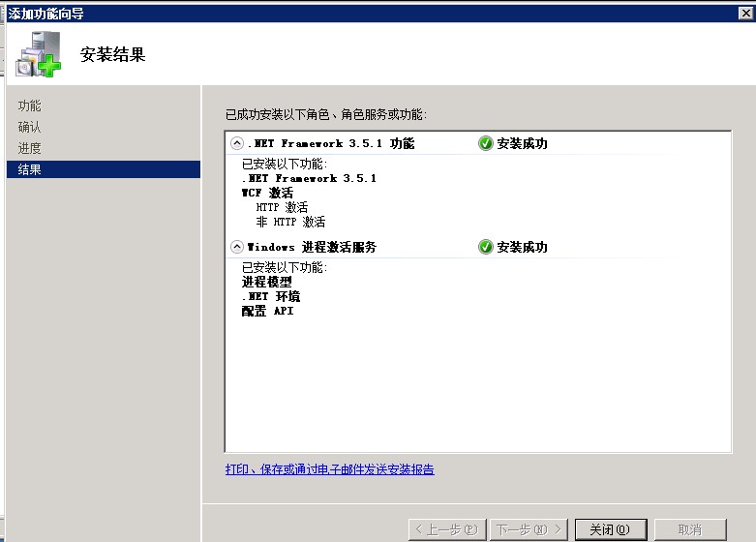Select the WCF 激活 entry
This screenshot has height=542, width=756.
coord(267,193)
